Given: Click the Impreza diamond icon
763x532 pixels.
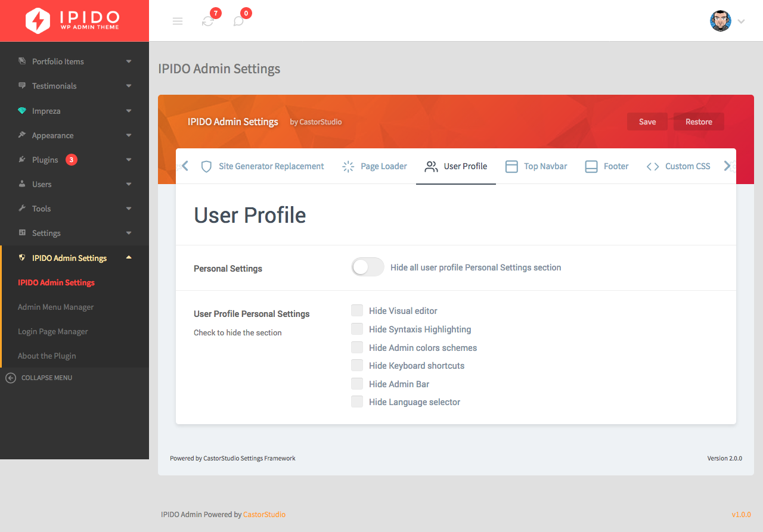Looking at the screenshot, I should click(x=22, y=111).
